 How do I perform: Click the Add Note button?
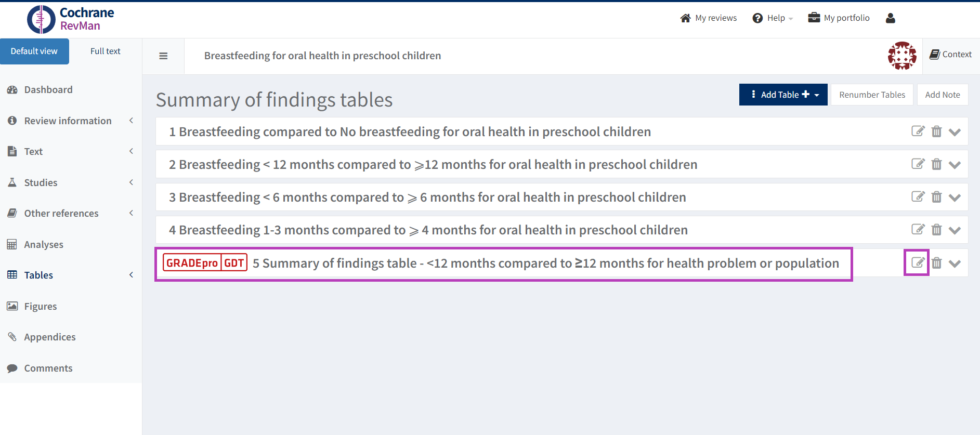tap(942, 95)
